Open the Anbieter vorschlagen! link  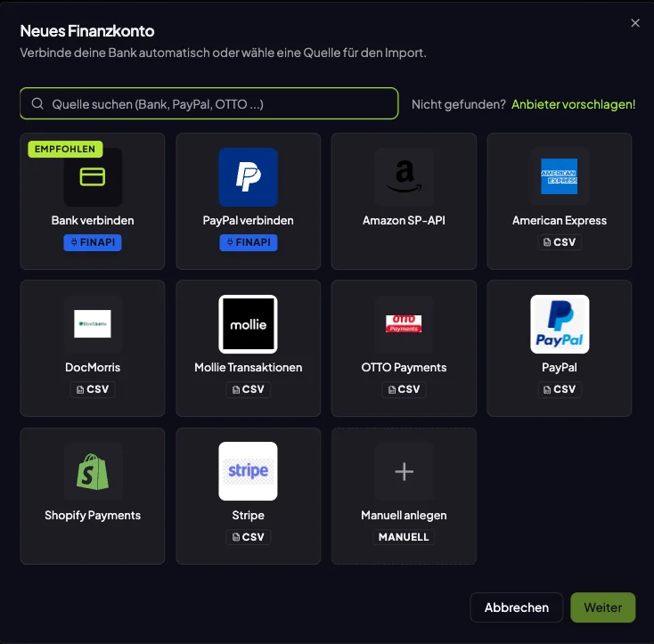point(574,104)
